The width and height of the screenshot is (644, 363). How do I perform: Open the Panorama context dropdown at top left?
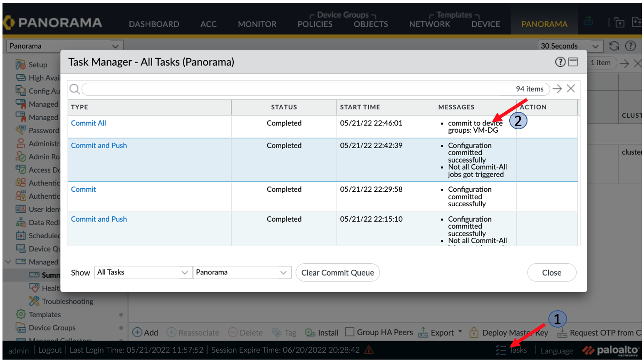click(65, 46)
